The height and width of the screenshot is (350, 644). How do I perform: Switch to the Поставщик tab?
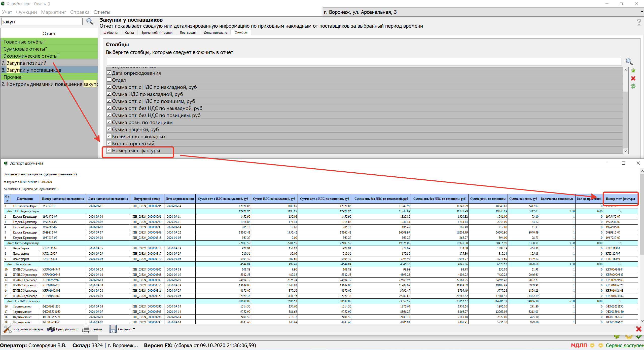tap(188, 32)
